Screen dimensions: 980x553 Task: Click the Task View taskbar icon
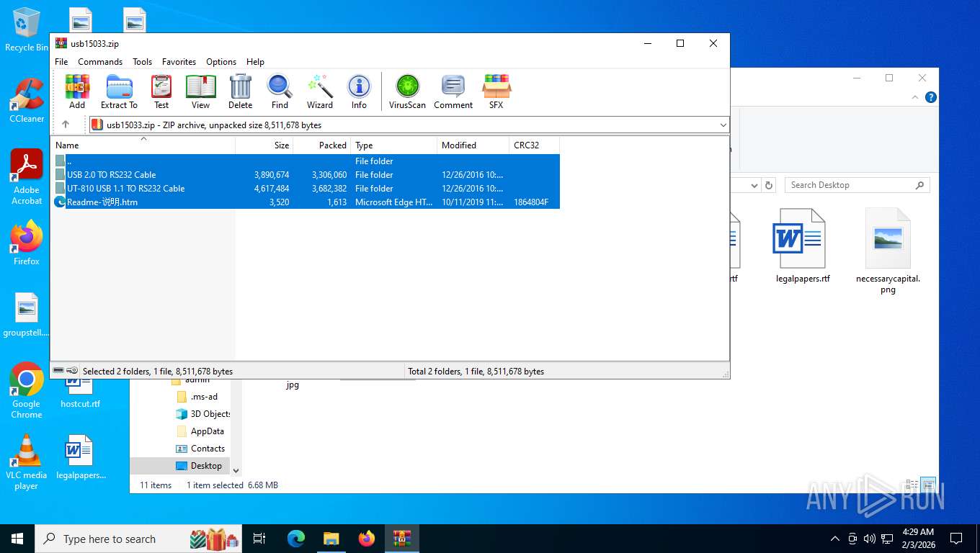tap(259, 539)
